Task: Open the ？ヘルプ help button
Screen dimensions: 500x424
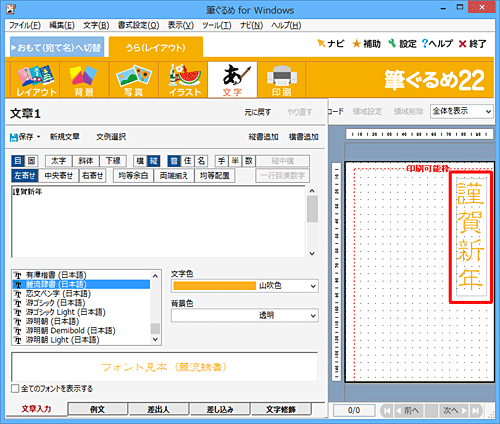Action: (x=437, y=44)
